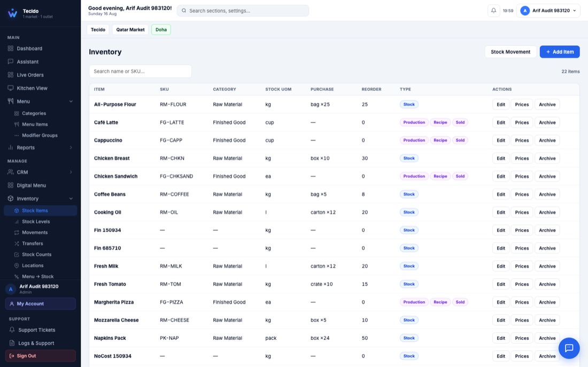Click the Stock tag for Fin 685710
Image resolution: width=588 pixels, height=367 pixels.
[409, 248]
